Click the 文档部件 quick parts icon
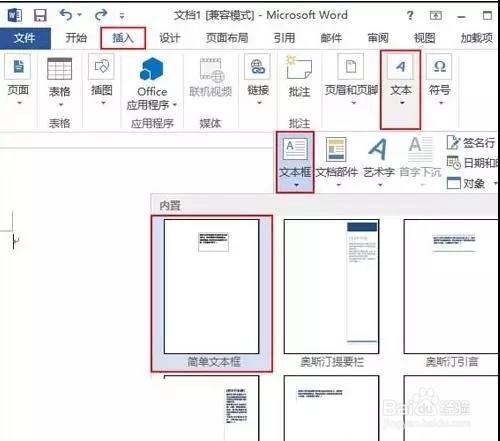The image size is (500, 441). click(336, 149)
